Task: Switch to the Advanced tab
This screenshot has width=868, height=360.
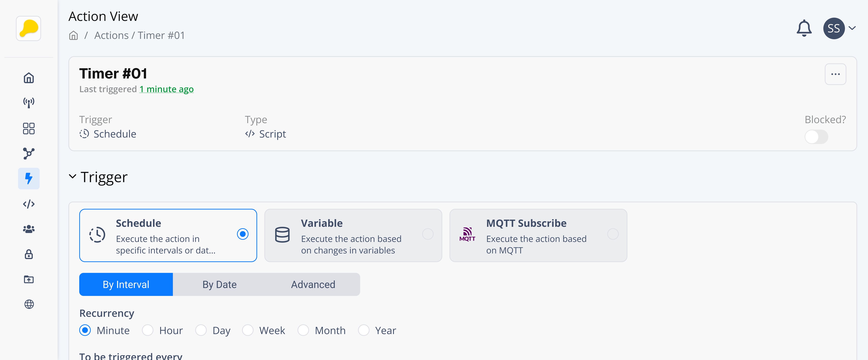Action: [313, 285]
